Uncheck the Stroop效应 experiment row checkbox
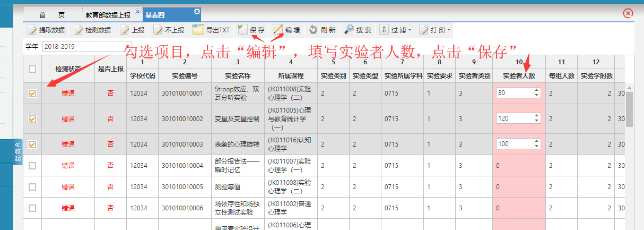This screenshot has width=644, height=230. (x=32, y=93)
